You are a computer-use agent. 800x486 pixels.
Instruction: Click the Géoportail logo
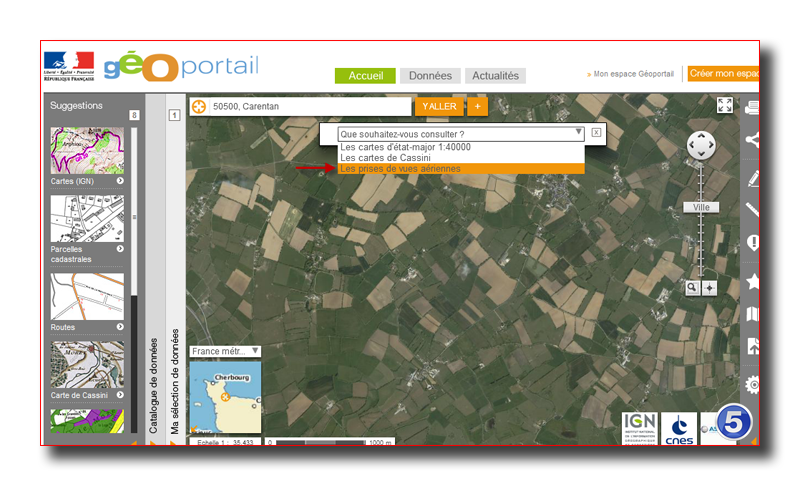[181, 66]
